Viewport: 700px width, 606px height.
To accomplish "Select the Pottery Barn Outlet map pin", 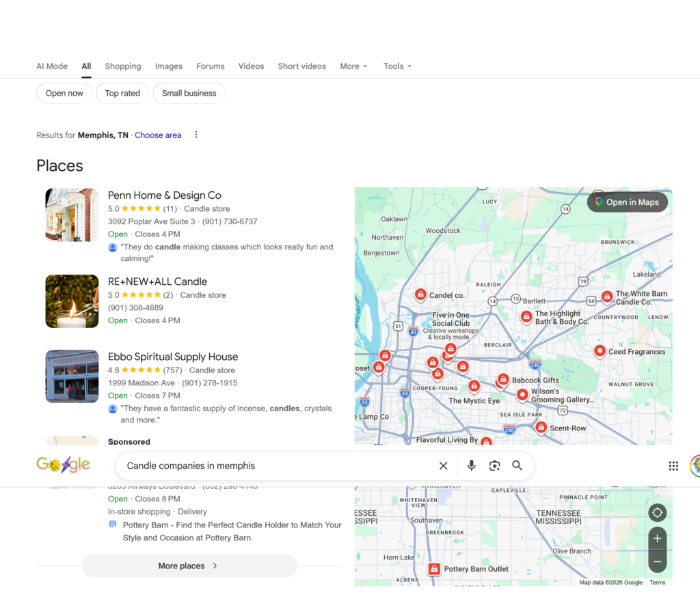I will 433,569.
